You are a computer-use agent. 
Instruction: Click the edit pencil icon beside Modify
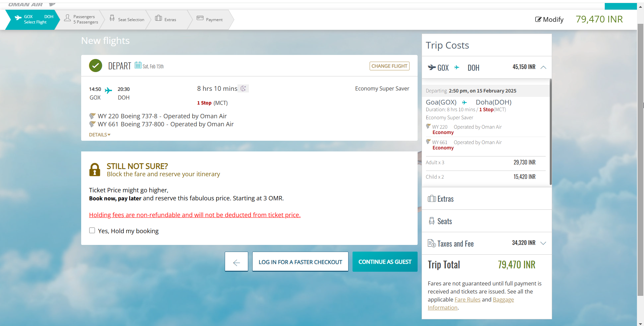(538, 19)
